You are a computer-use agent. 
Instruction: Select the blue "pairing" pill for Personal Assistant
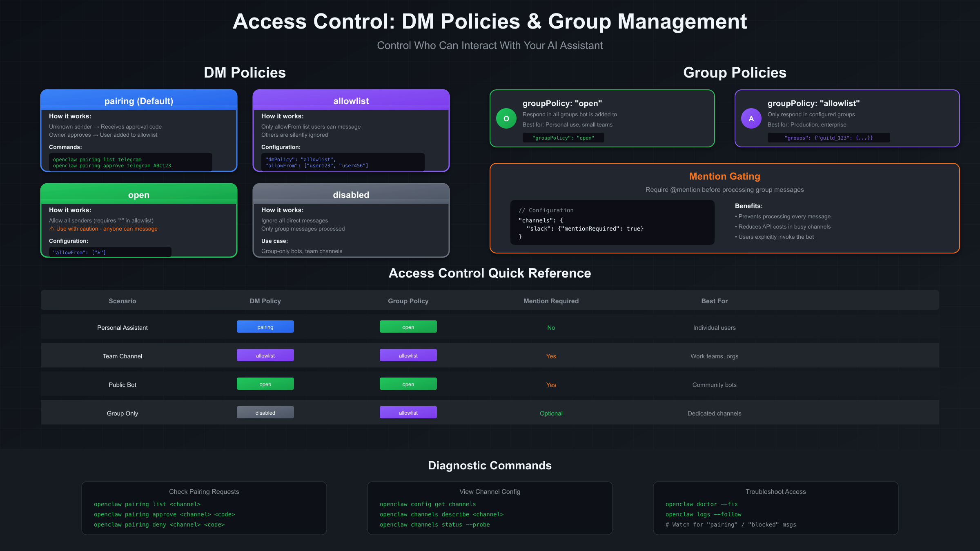pyautogui.click(x=265, y=327)
